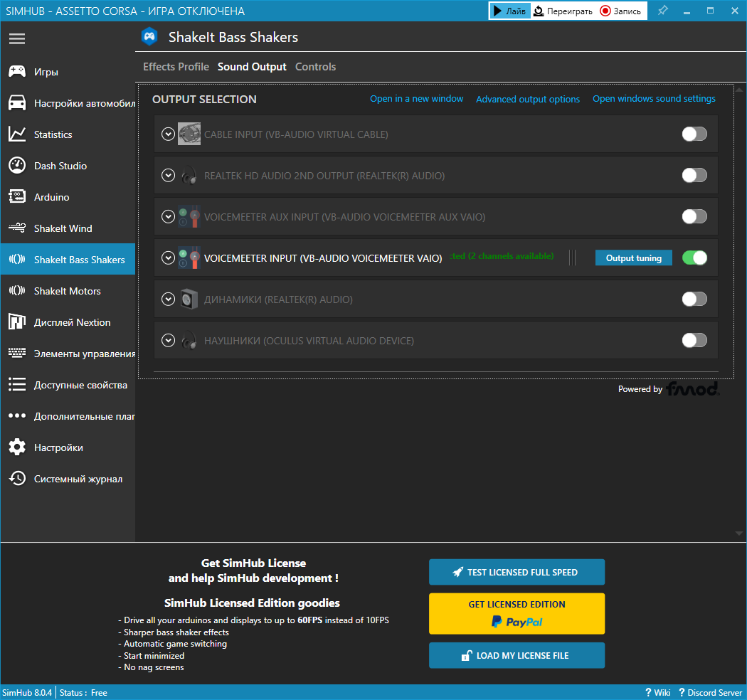This screenshot has height=700, width=747.
Task: Click the ShakeIt Wind icon
Action: click(x=17, y=228)
